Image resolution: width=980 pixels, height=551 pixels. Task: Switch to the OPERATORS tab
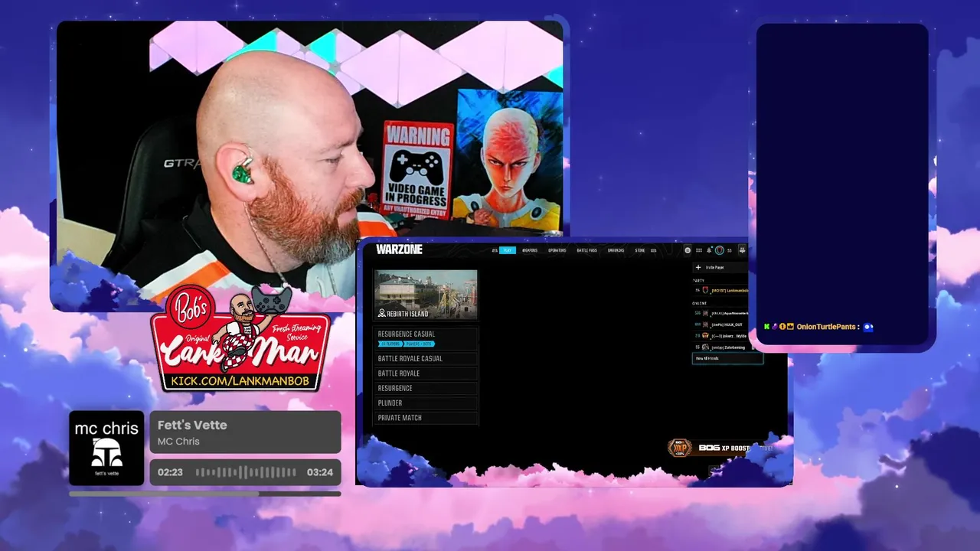pos(557,250)
